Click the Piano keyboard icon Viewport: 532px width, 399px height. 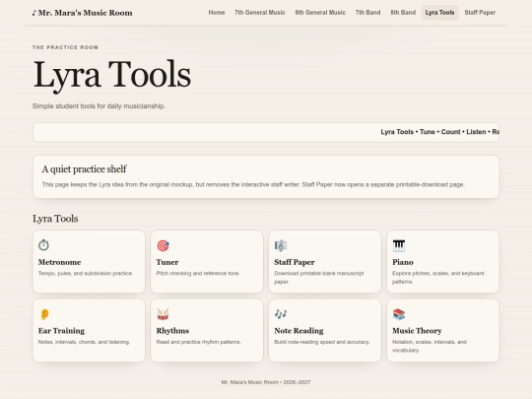[x=399, y=245]
